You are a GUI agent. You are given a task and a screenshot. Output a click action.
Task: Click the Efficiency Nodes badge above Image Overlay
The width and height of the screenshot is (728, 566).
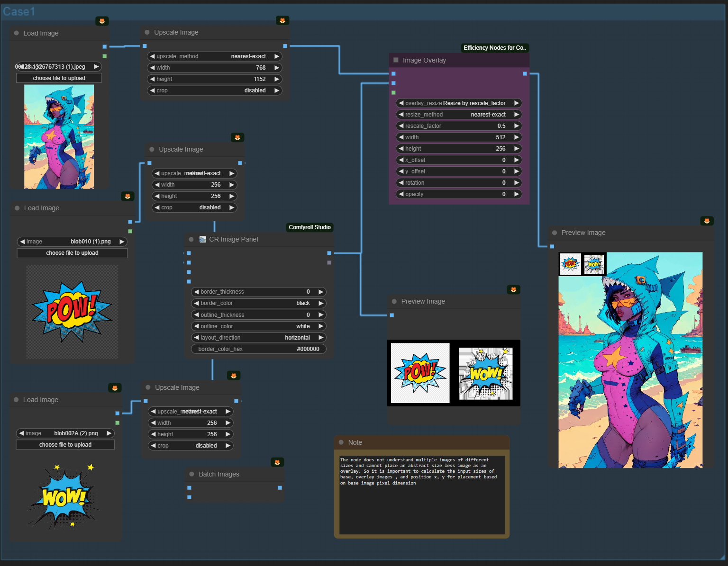click(494, 48)
